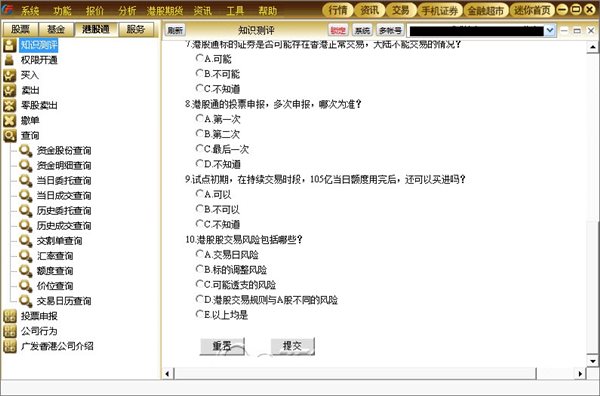
Task: Click the vertical scrollbar down arrow
Action: pos(593,361)
